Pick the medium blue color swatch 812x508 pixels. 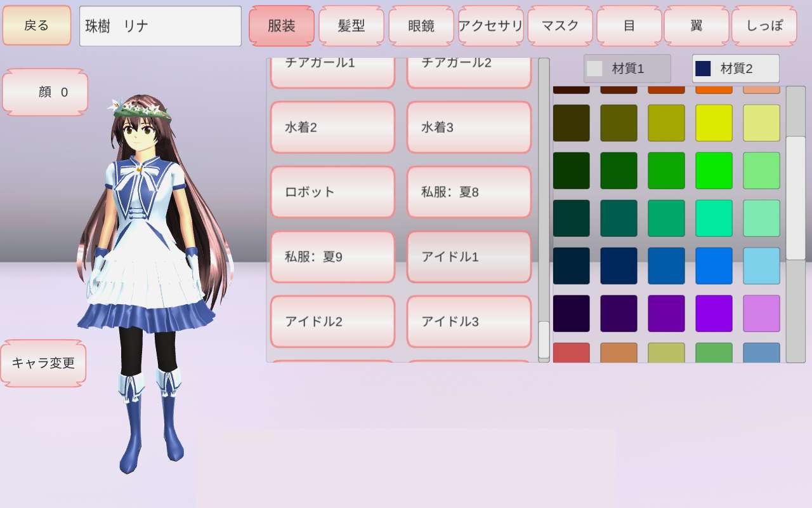[x=667, y=266]
